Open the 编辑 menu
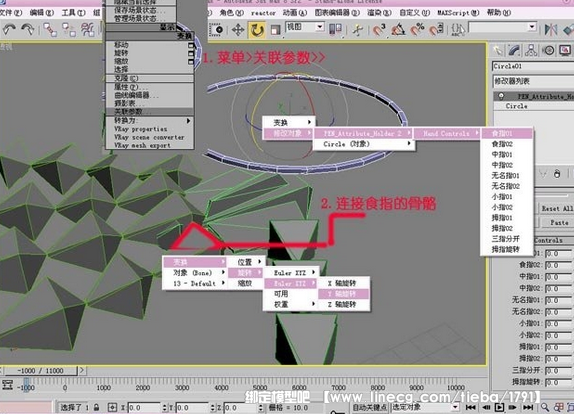The width and height of the screenshot is (574, 414). (x=41, y=13)
